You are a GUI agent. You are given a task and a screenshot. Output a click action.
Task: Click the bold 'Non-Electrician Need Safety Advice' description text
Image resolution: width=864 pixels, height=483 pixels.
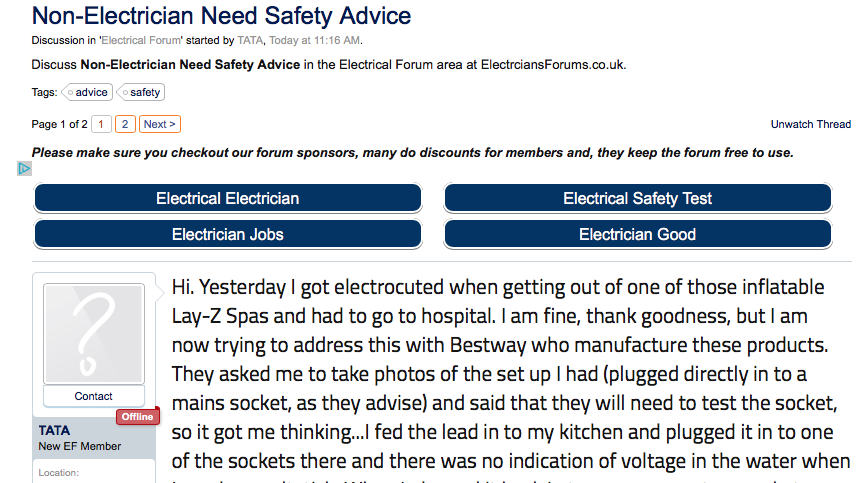(190, 65)
